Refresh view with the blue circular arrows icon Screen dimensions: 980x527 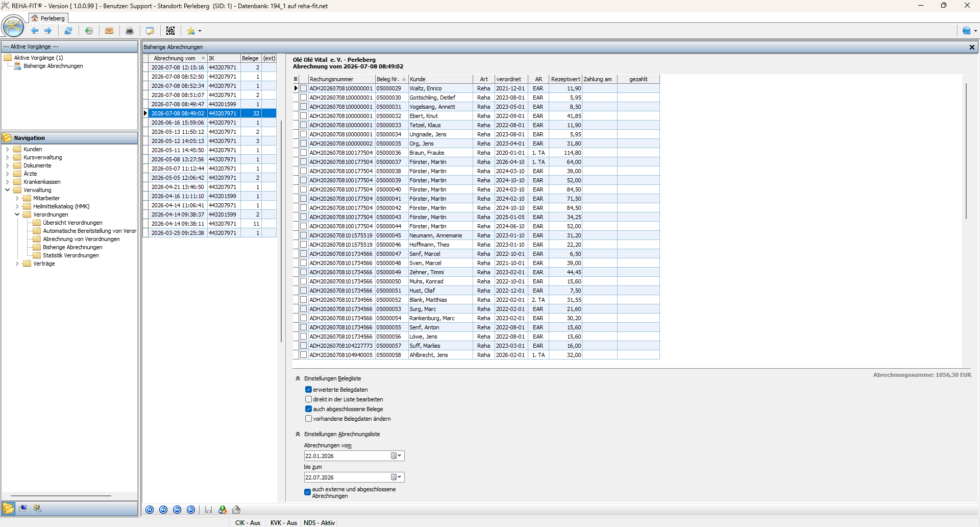[x=68, y=31]
